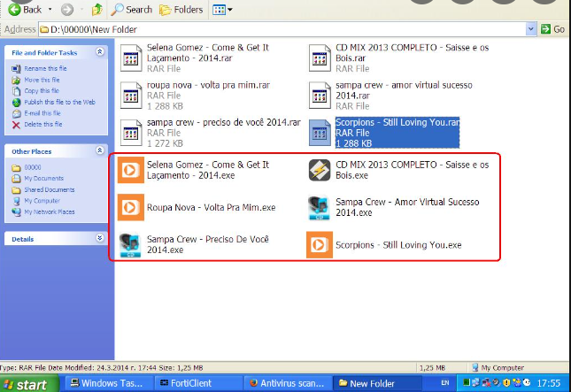
Task: Click the yellow shield tray icon
Action: 506,383
